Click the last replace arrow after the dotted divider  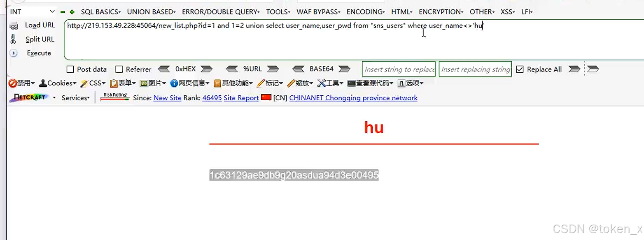pos(593,69)
